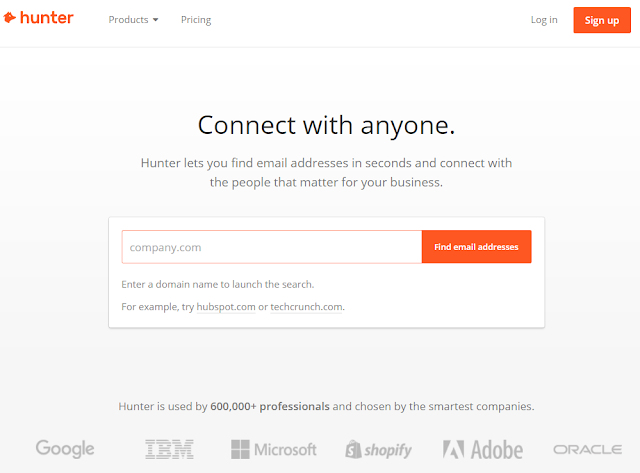Screen dimensions: 640x473
Task: Click the Microsoft windows logo
Action: click(x=242, y=449)
